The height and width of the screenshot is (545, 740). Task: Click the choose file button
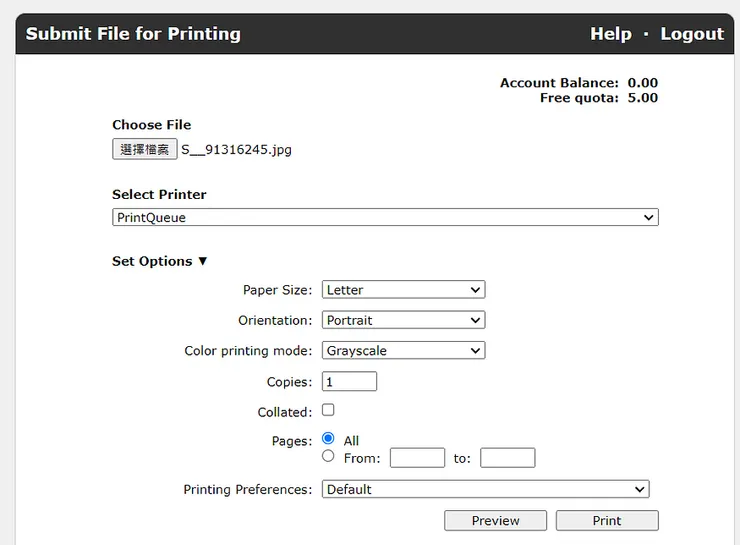pyautogui.click(x=145, y=150)
